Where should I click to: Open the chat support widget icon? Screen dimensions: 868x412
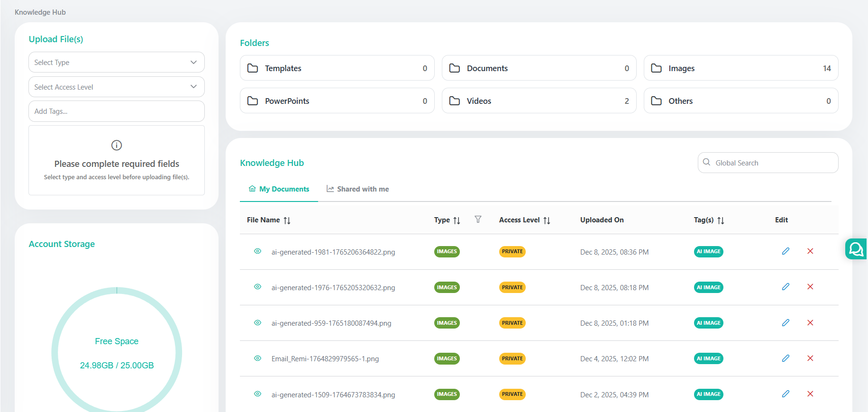click(x=856, y=249)
